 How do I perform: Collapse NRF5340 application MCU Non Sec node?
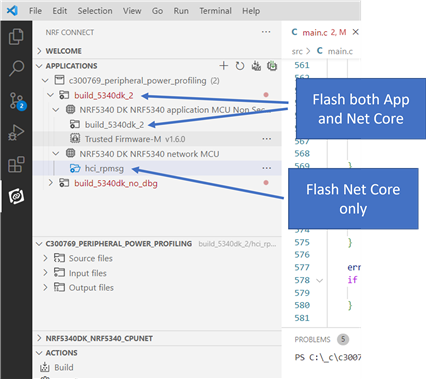pos(56,110)
